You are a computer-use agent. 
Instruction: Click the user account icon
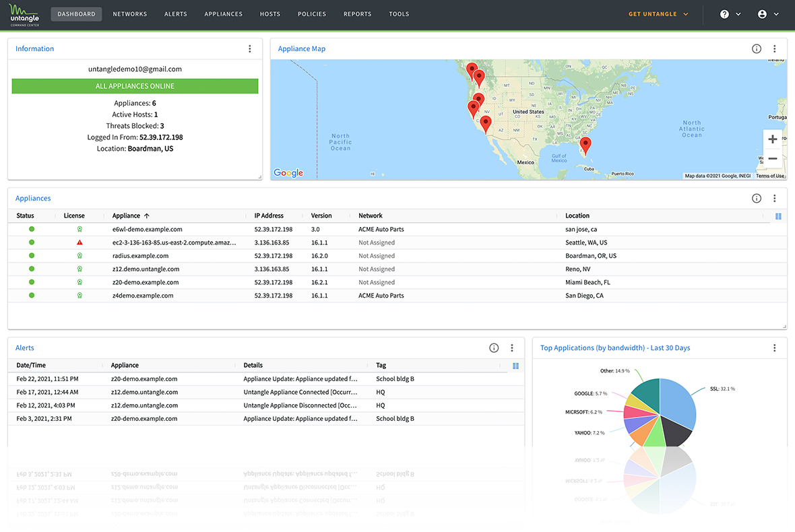point(762,13)
